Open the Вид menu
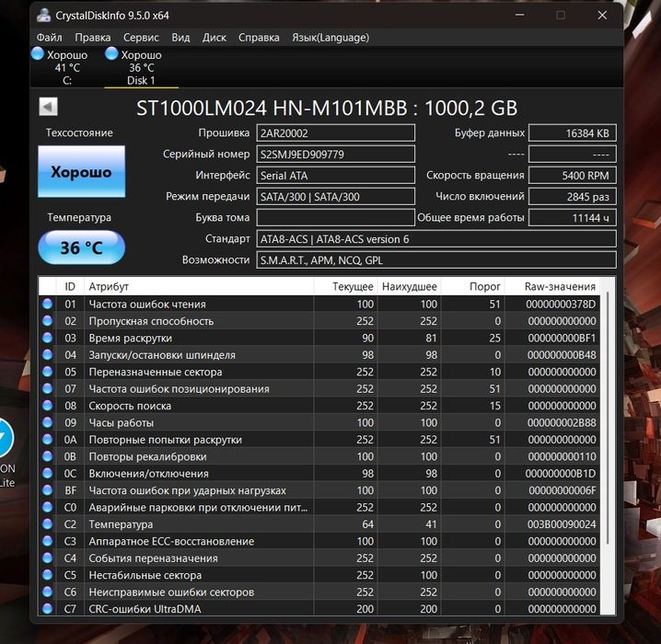The width and height of the screenshot is (661, 644). [x=180, y=38]
